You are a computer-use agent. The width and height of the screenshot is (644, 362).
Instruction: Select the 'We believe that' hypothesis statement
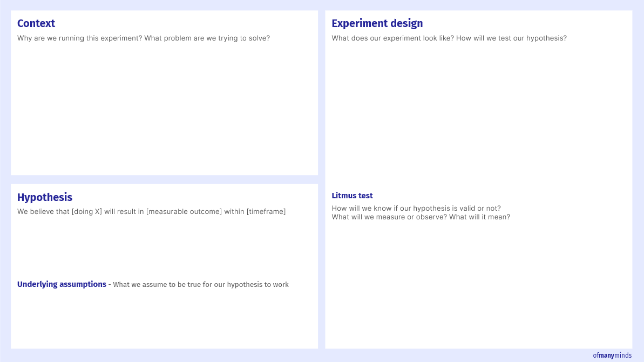coord(151,211)
